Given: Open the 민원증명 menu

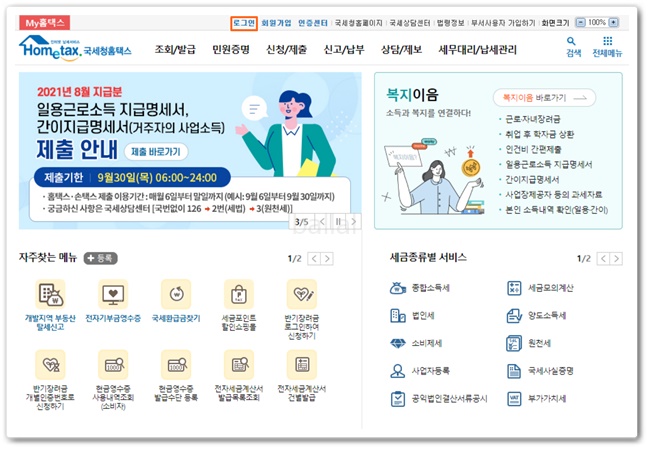Looking at the screenshot, I should [x=231, y=50].
